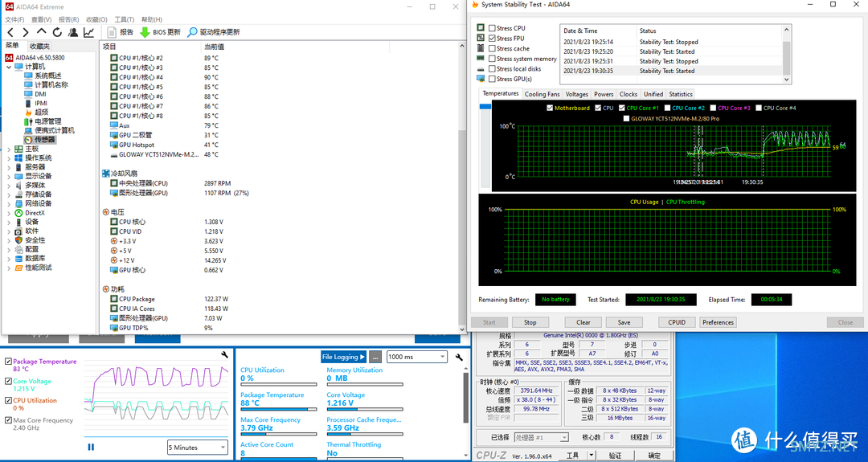868x462 pixels.
Task: Click CPU-Z 验证 validate button
Action: pyautogui.click(x=615, y=456)
